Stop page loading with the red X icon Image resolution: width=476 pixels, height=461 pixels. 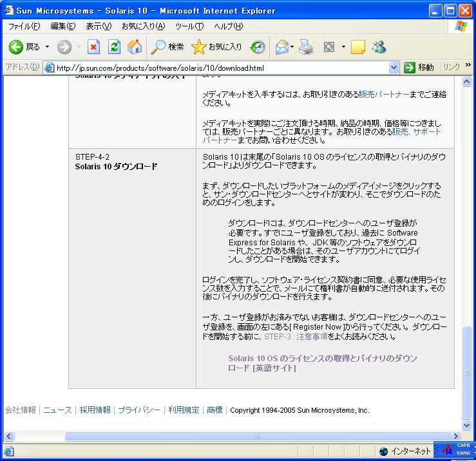click(x=93, y=47)
